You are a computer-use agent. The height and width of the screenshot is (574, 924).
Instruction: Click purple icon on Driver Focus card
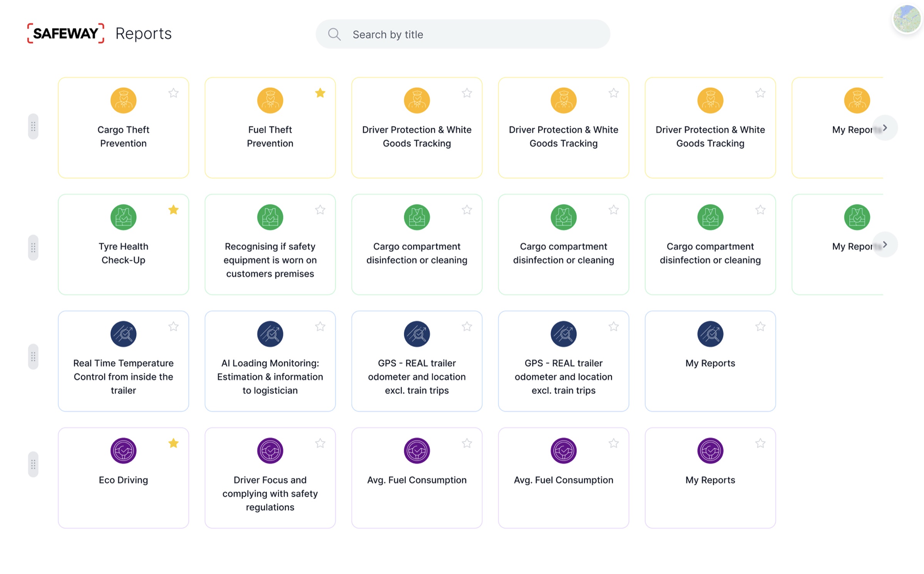[x=270, y=450]
